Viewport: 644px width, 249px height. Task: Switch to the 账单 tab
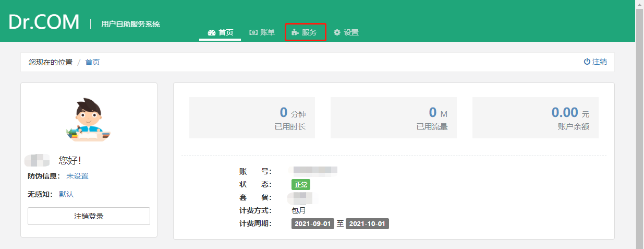[268, 32]
